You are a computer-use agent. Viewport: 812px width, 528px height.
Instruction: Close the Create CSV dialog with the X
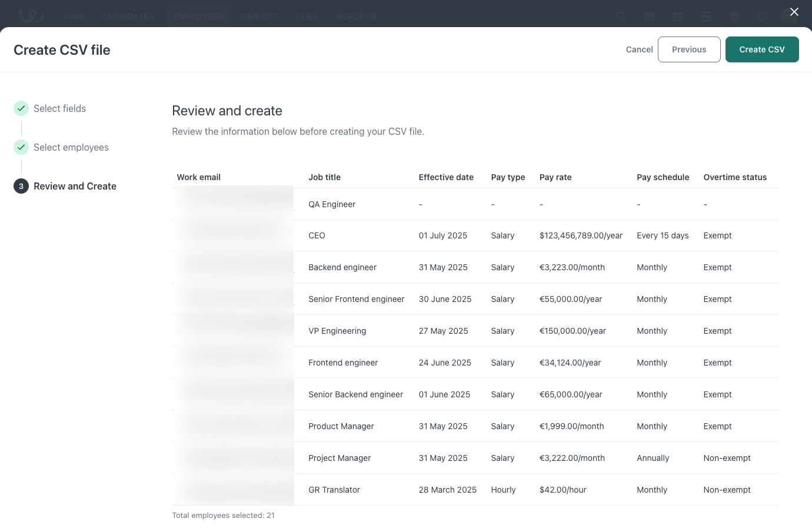tap(794, 12)
